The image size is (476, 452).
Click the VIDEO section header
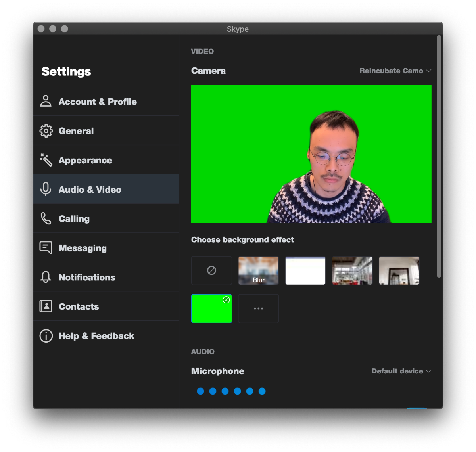pyautogui.click(x=202, y=51)
